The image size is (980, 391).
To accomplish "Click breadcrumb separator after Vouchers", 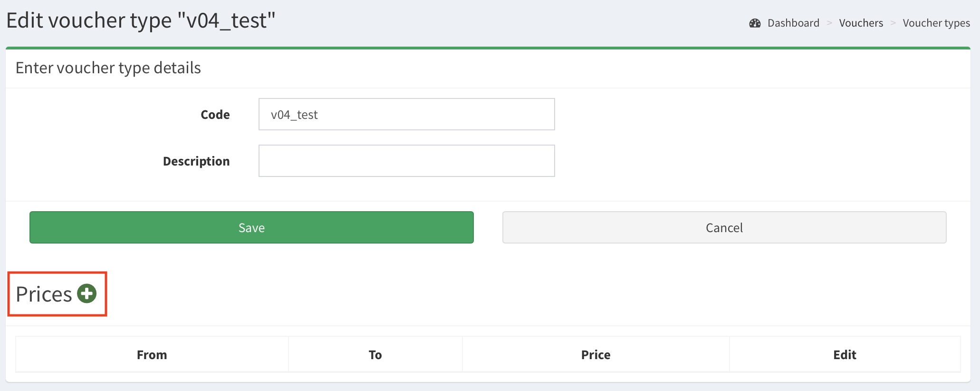I will click(893, 23).
